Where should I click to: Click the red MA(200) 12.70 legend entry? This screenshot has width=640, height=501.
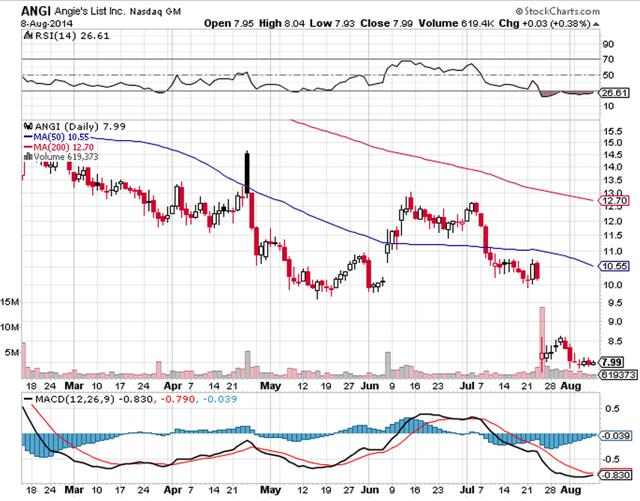59,147
